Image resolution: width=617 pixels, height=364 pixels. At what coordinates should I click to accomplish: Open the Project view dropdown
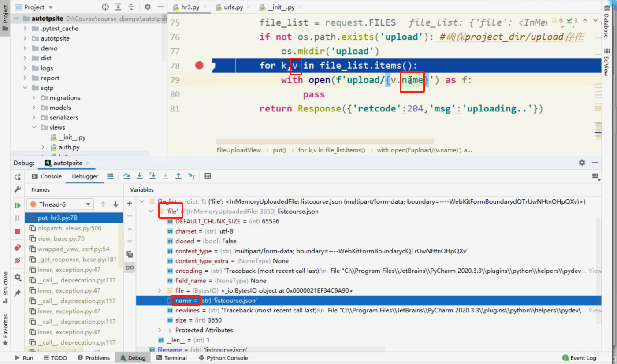33,7
